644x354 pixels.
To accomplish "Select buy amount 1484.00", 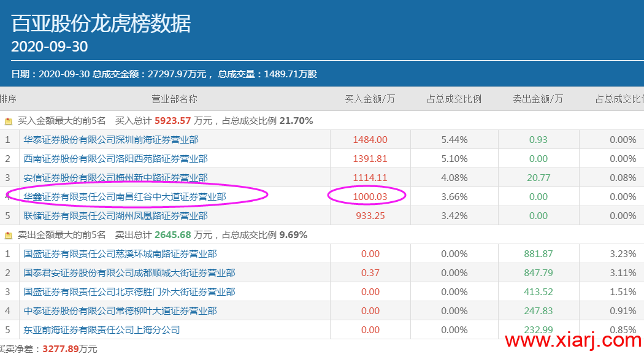I will [x=370, y=140].
